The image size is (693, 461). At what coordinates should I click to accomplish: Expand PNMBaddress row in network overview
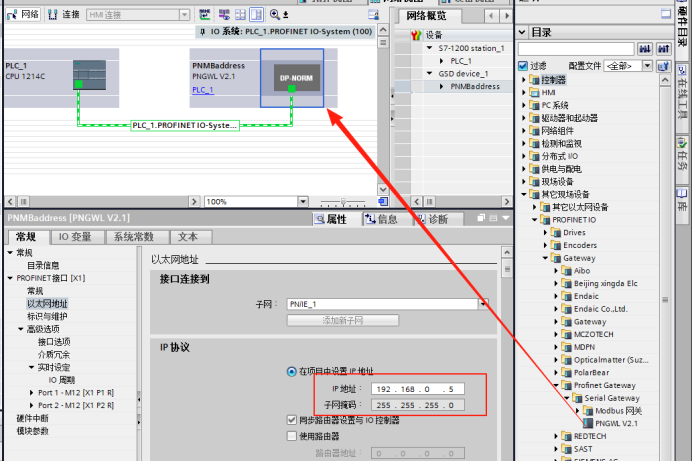441,87
